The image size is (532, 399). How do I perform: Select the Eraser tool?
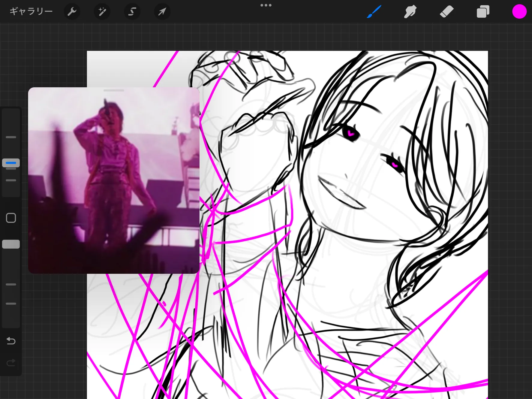(x=446, y=11)
